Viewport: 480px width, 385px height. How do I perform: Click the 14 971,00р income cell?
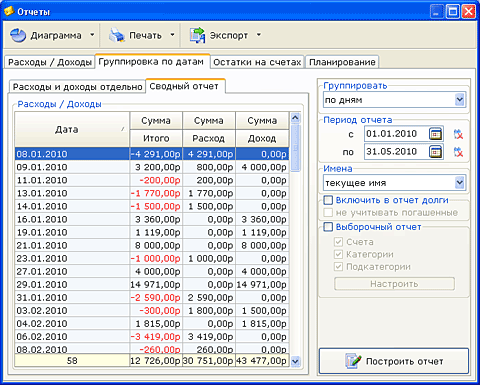coord(262,284)
